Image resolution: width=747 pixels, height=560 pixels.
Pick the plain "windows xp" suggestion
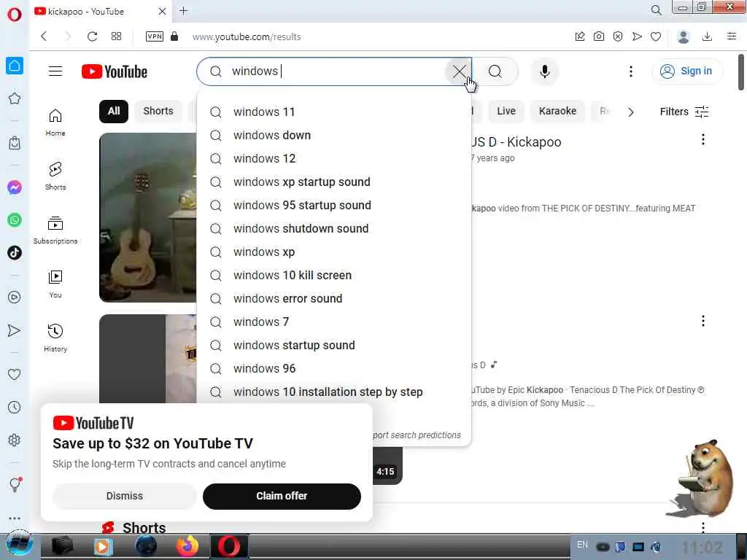(333, 252)
